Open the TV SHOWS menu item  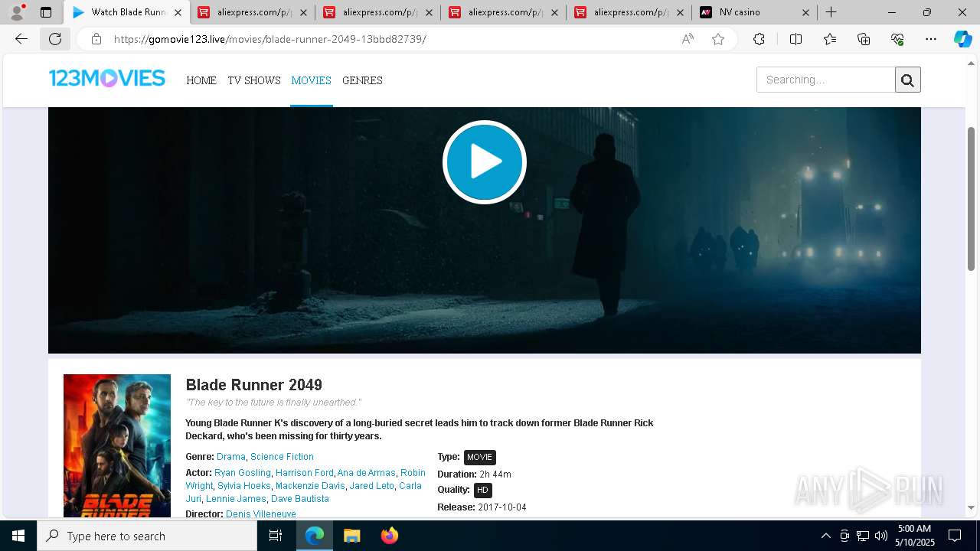254,80
